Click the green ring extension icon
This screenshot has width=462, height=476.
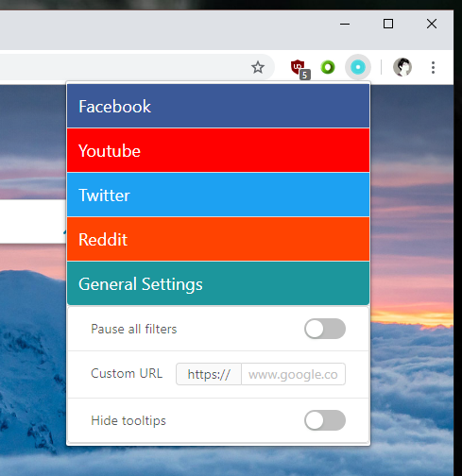[x=328, y=67]
